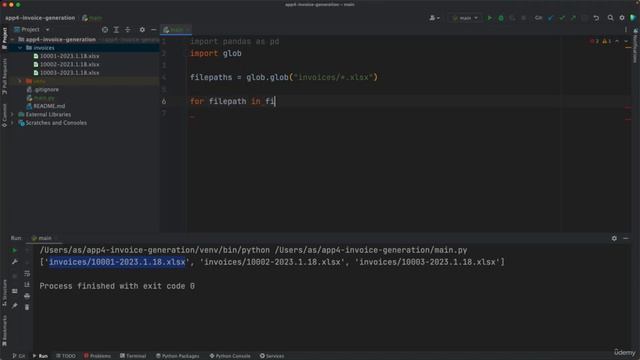Clear the Run console with trash icon

pos(27,307)
